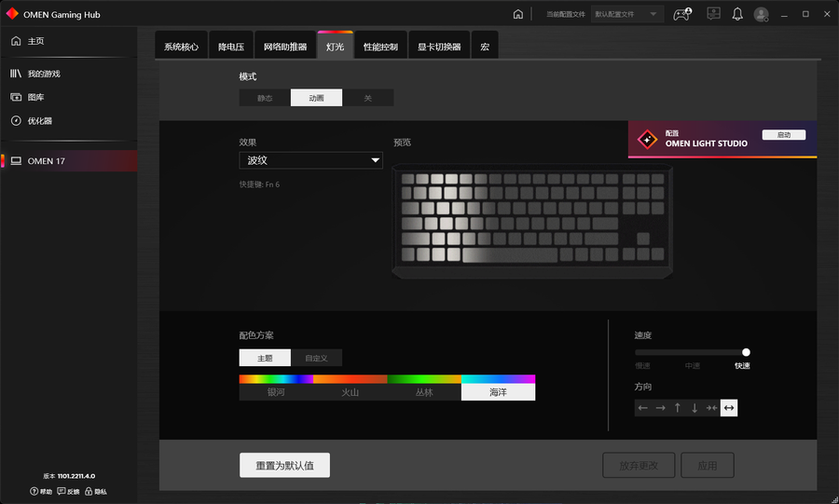Image resolution: width=839 pixels, height=504 pixels.
Task: Expand the 效果 dropdown showing 波纹
Action: 310,160
